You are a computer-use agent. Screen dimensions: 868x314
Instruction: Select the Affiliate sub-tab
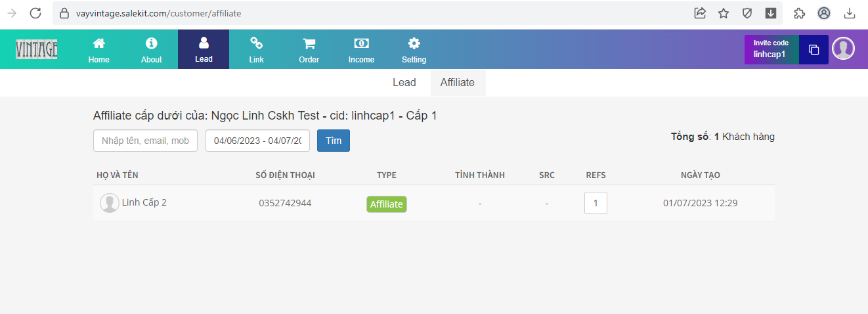pyautogui.click(x=458, y=83)
